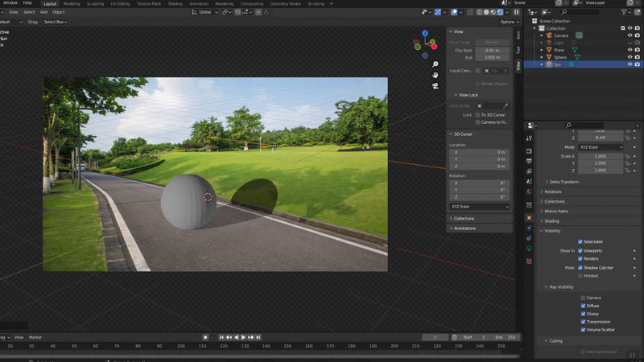Hide the Plane using its eye icon
Screen dimensions: 644x362
629,50
